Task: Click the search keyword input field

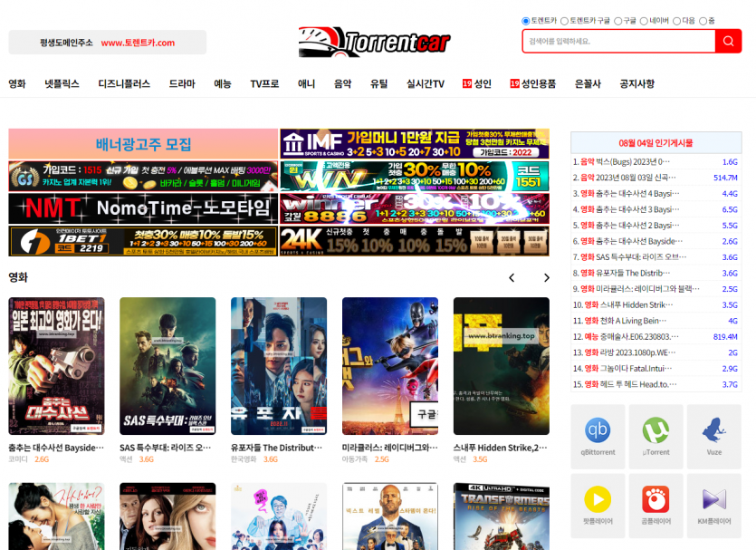Action: pos(617,41)
